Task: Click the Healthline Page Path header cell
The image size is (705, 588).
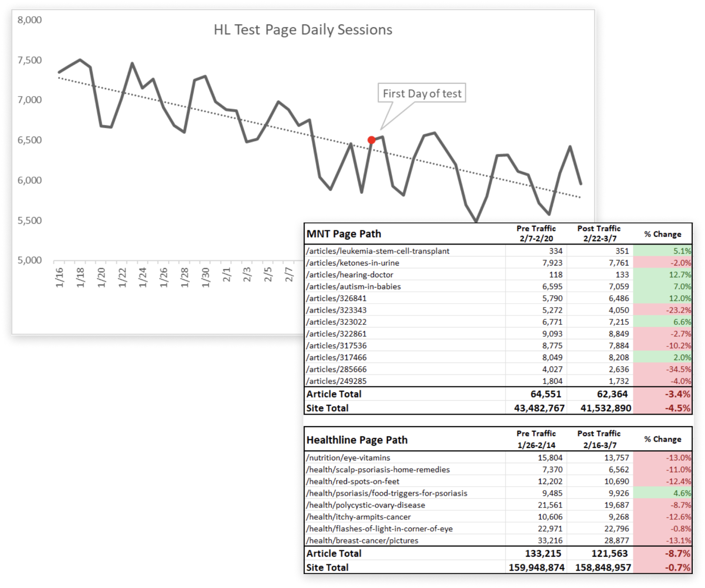Action: pos(357,440)
